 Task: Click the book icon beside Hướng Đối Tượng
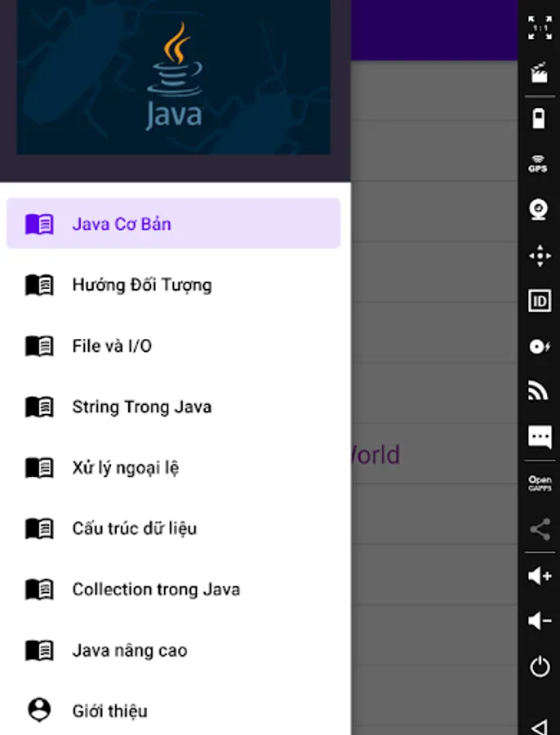pos(39,285)
